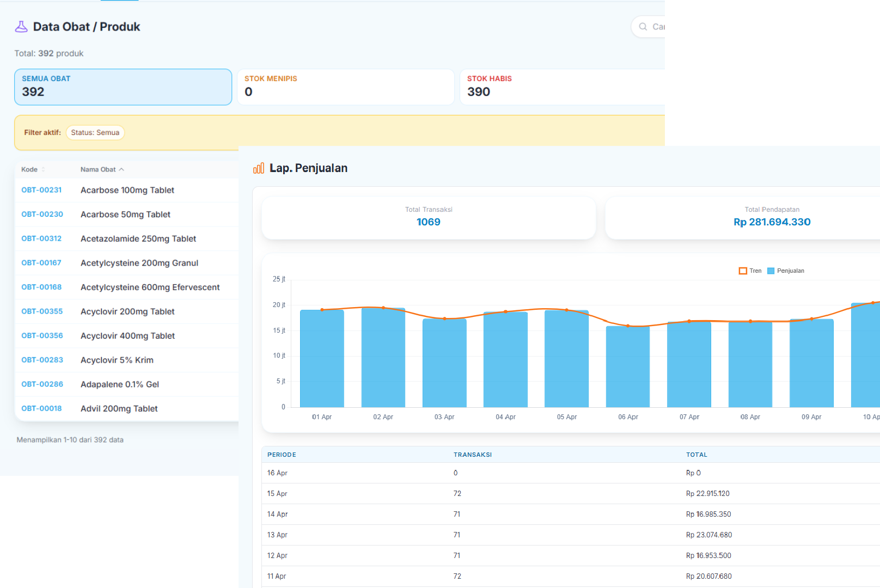Click the search magnifier icon
Screen dimensions: 880x588
643,27
